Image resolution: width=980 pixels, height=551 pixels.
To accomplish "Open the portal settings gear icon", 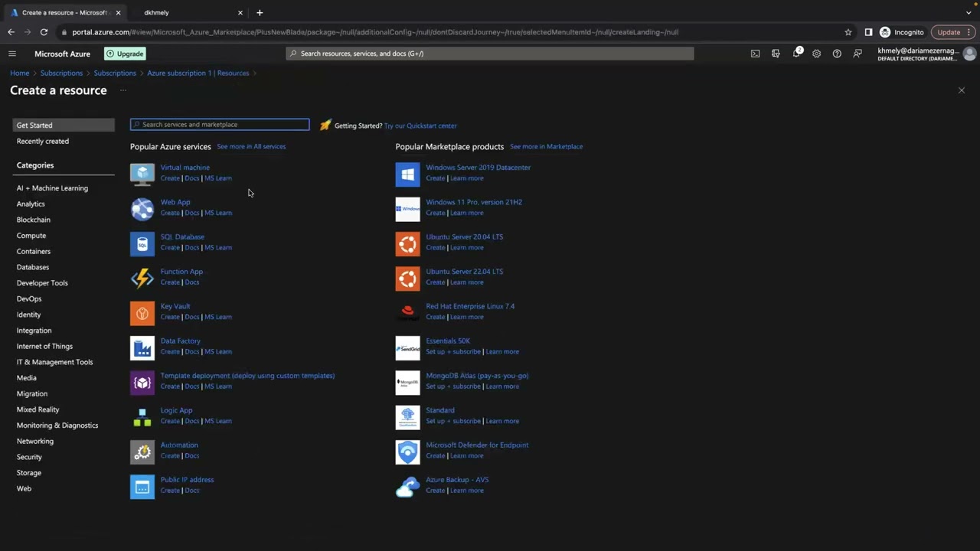I will click(816, 54).
